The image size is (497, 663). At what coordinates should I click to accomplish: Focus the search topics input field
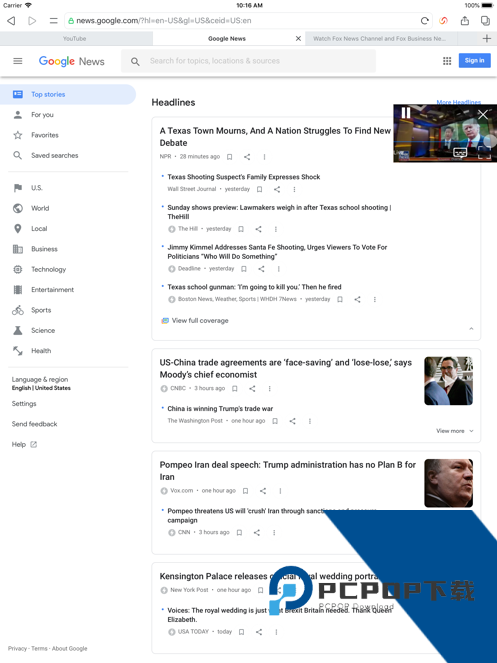tap(249, 61)
